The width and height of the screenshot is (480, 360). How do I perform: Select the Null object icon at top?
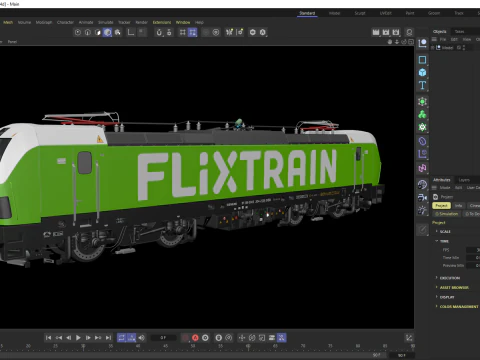422,43
